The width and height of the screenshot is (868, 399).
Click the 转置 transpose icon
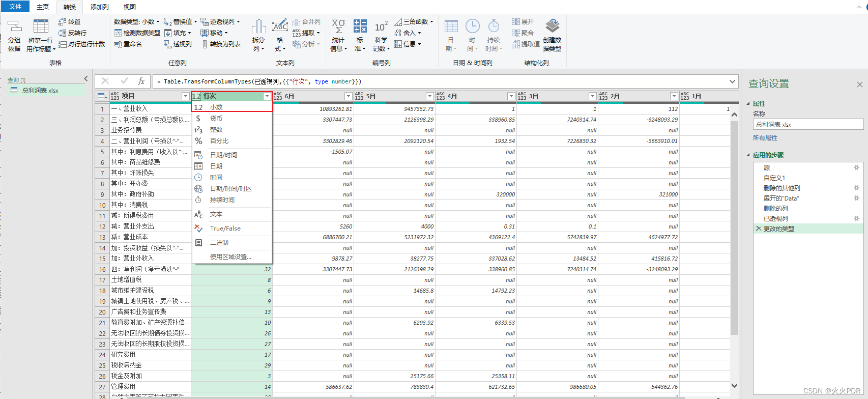coord(63,21)
